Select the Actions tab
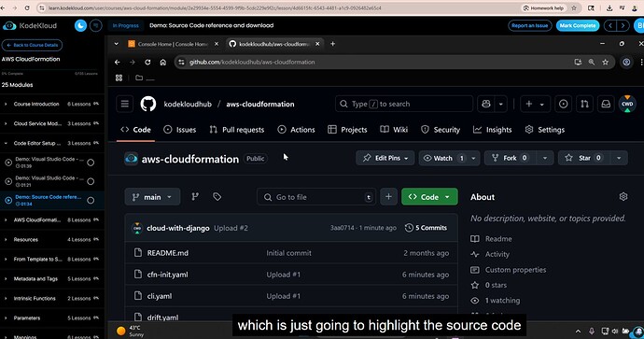644x339 pixels. click(296, 130)
